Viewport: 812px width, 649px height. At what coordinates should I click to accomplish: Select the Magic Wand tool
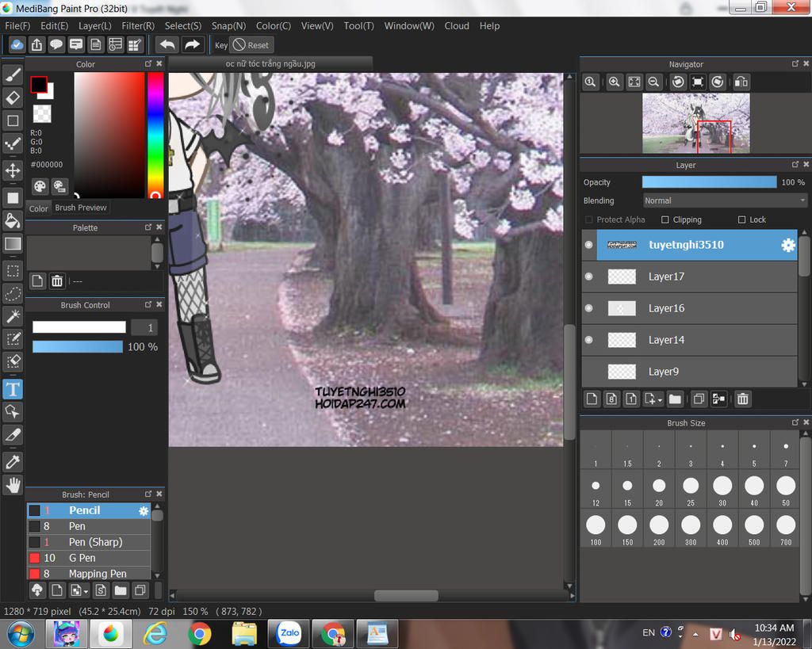pyautogui.click(x=13, y=315)
